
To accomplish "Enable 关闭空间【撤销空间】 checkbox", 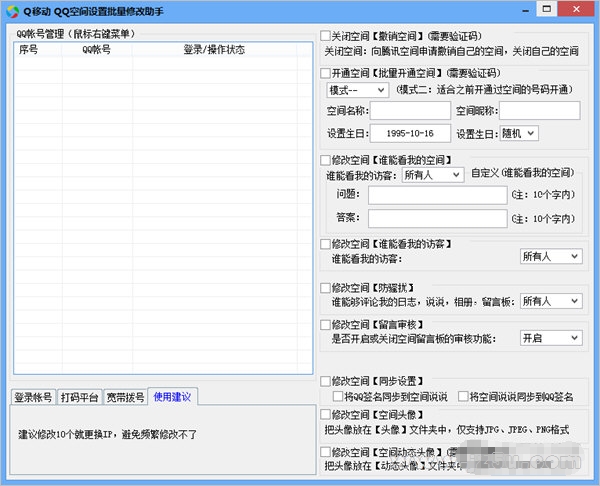I will (x=325, y=36).
